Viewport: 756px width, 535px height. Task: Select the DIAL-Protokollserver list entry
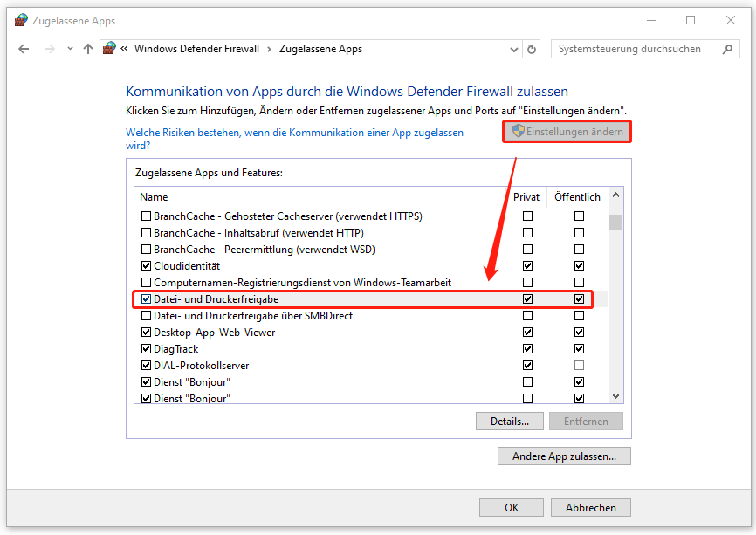(202, 366)
